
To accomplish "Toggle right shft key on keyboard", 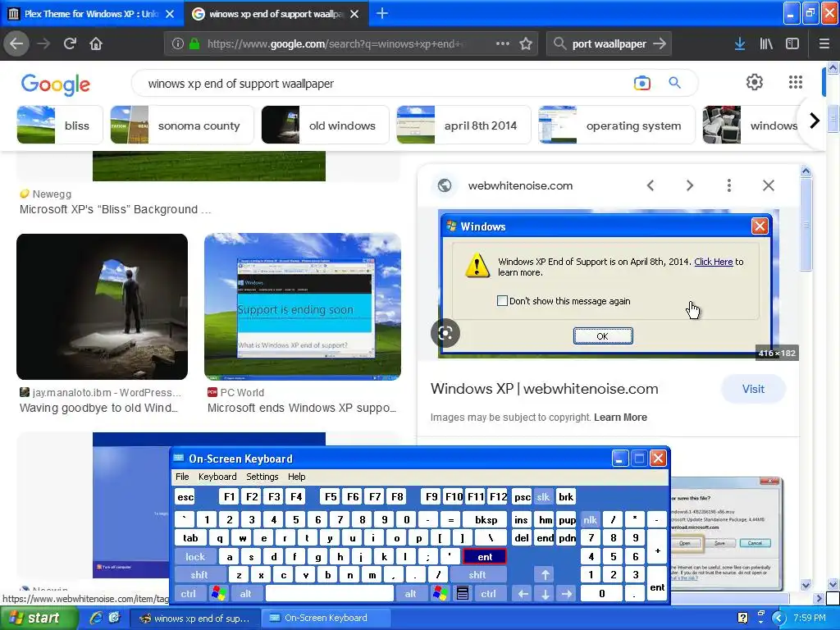I will [x=477, y=575].
